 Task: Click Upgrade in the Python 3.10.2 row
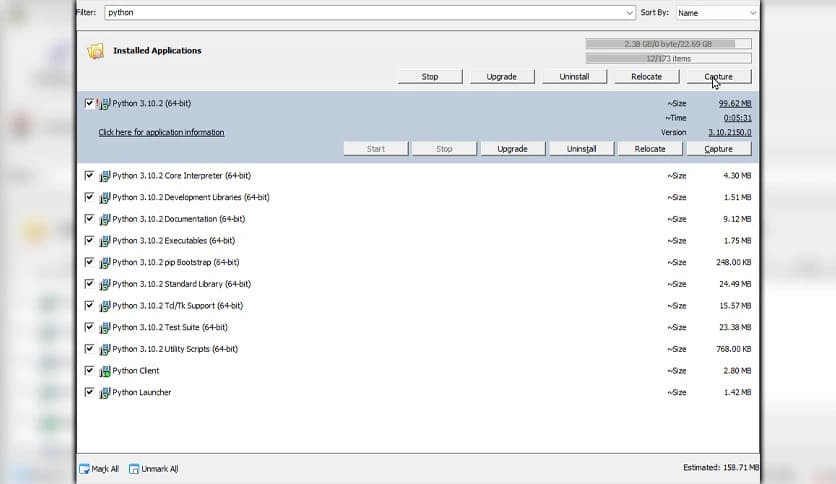(x=512, y=149)
